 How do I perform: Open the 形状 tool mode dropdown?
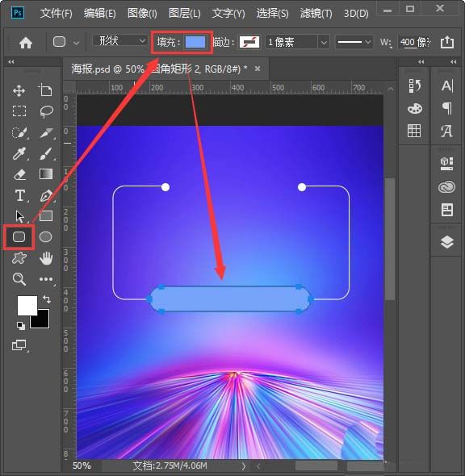[120, 41]
